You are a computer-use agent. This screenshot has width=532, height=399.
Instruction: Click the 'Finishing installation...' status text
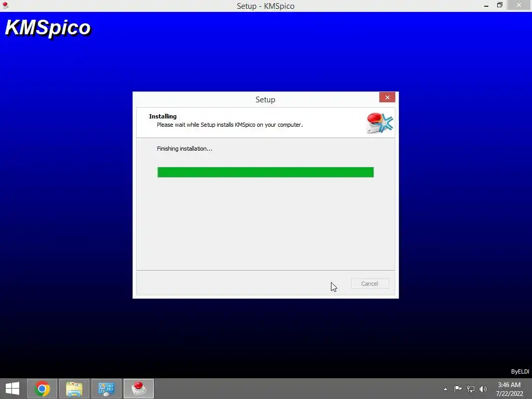click(184, 149)
